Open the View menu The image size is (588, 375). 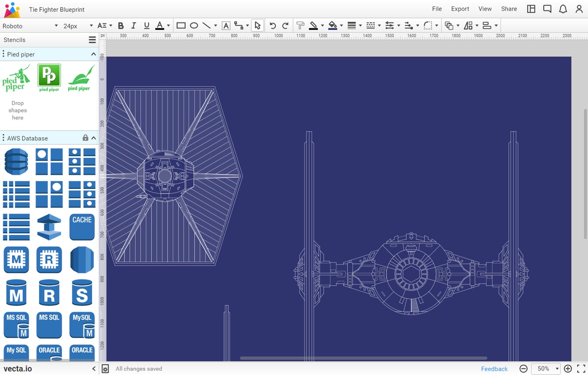click(485, 9)
